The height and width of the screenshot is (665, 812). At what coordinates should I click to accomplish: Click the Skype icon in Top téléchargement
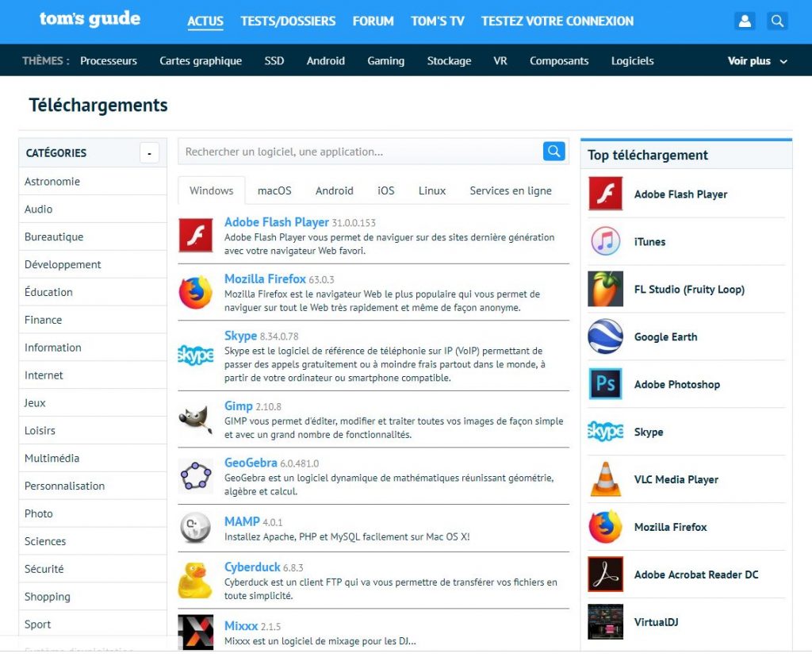point(605,431)
